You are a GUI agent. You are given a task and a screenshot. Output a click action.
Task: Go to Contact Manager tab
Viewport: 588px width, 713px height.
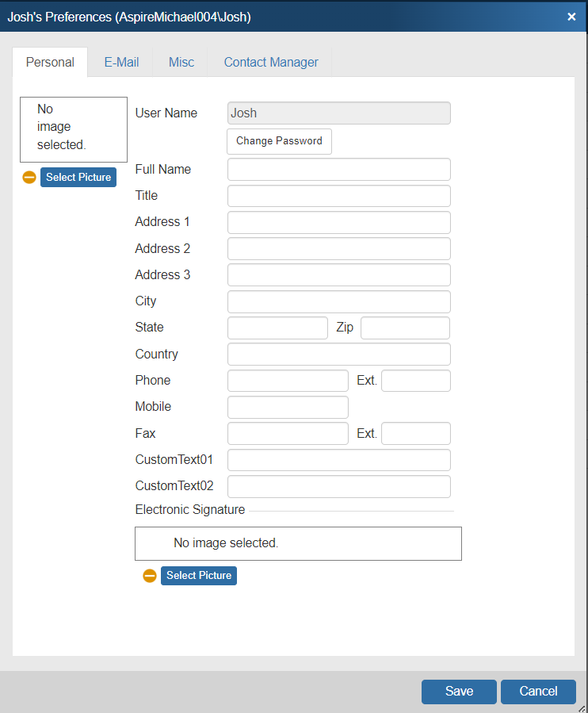click(x=271, y=62)
